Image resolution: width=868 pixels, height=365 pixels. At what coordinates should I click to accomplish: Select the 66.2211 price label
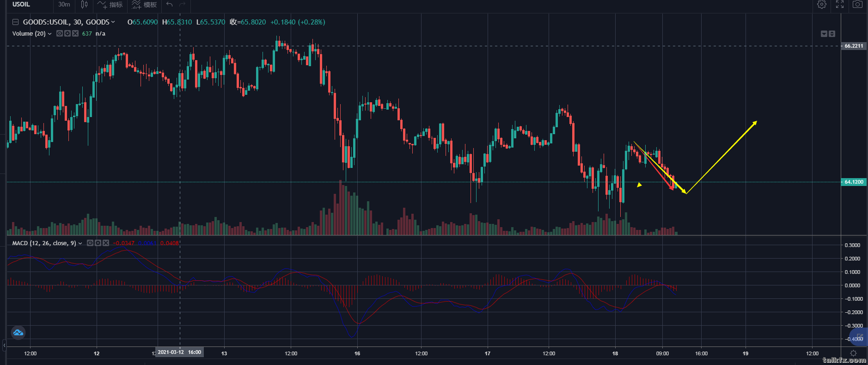pyautogui.click(x=853, y=46)
